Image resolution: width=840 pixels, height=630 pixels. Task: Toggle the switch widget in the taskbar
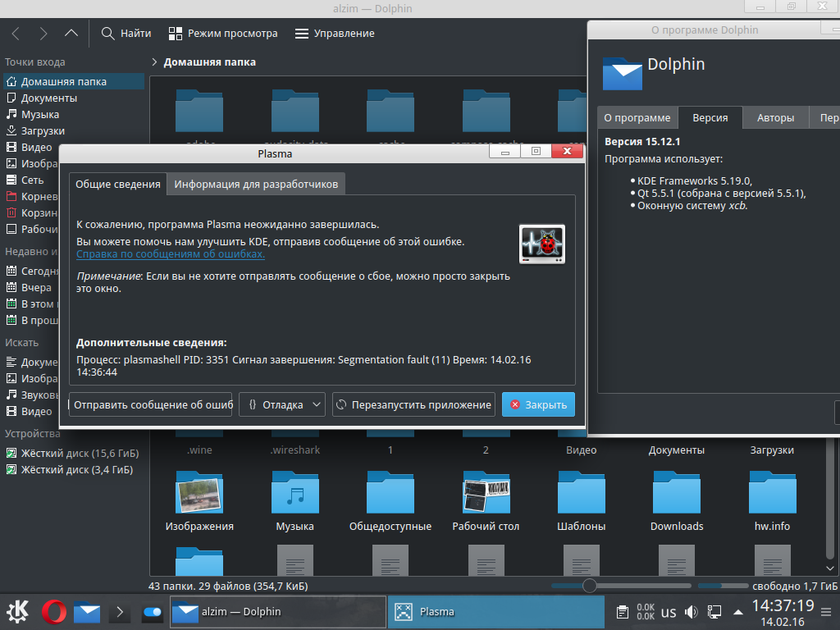(x=152, y=612)
